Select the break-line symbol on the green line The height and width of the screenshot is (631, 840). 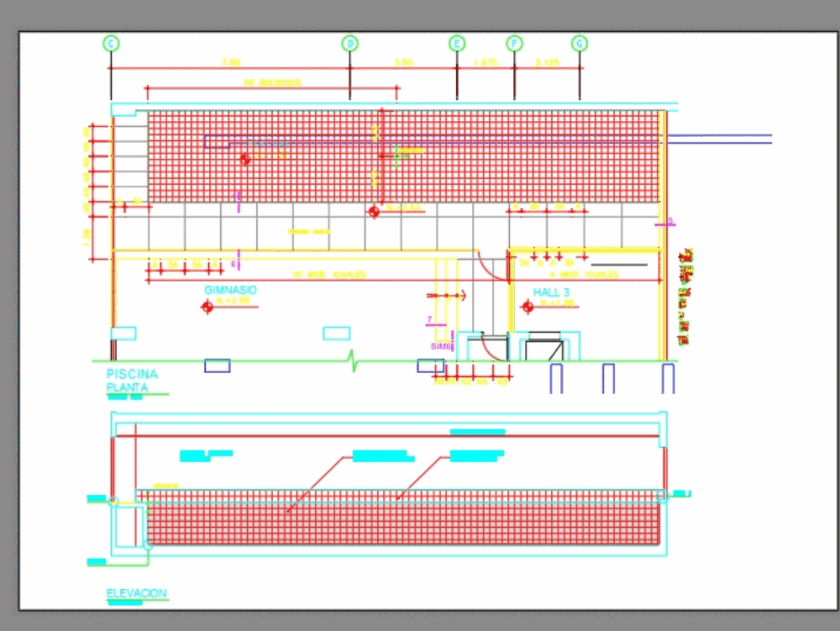[351, 360]
